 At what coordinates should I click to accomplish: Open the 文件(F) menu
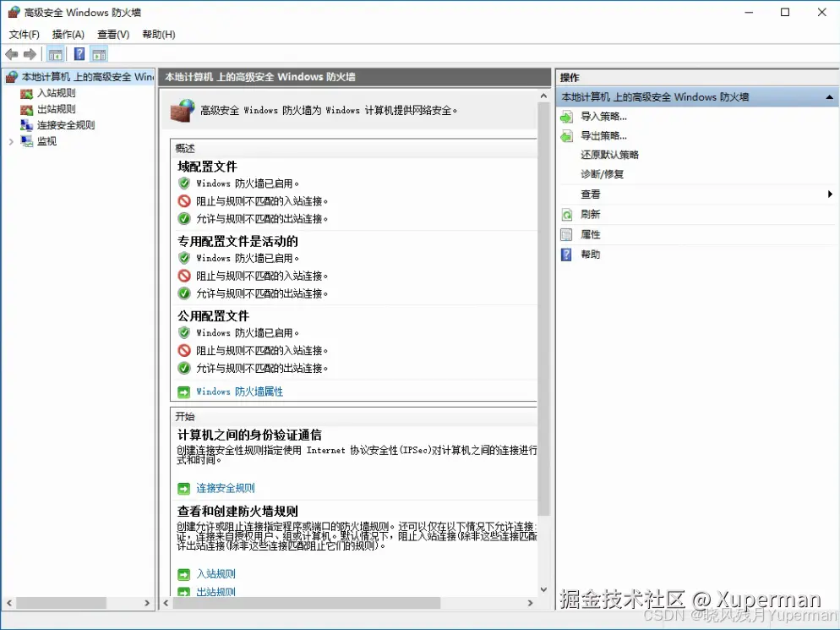(25, 35)
